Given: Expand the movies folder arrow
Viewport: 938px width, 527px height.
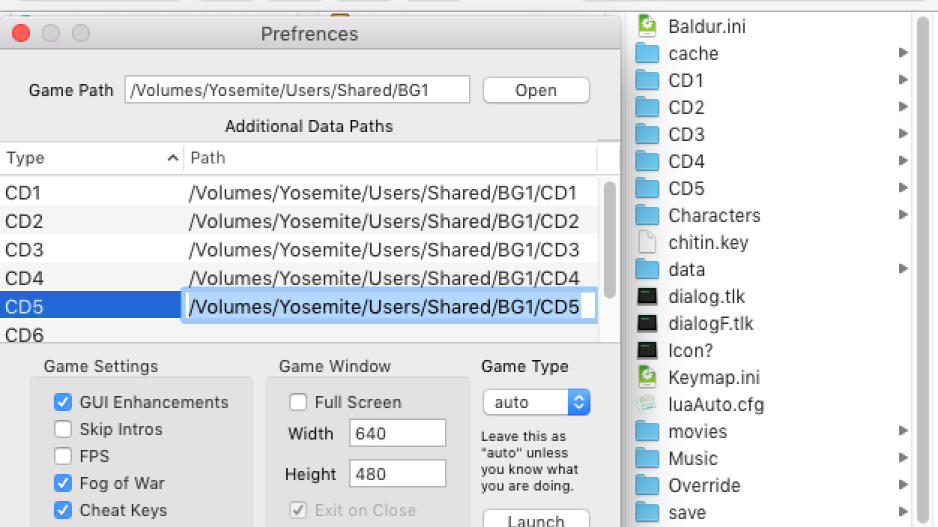Looking at the screenshot, I should click(x=903, y=431).
